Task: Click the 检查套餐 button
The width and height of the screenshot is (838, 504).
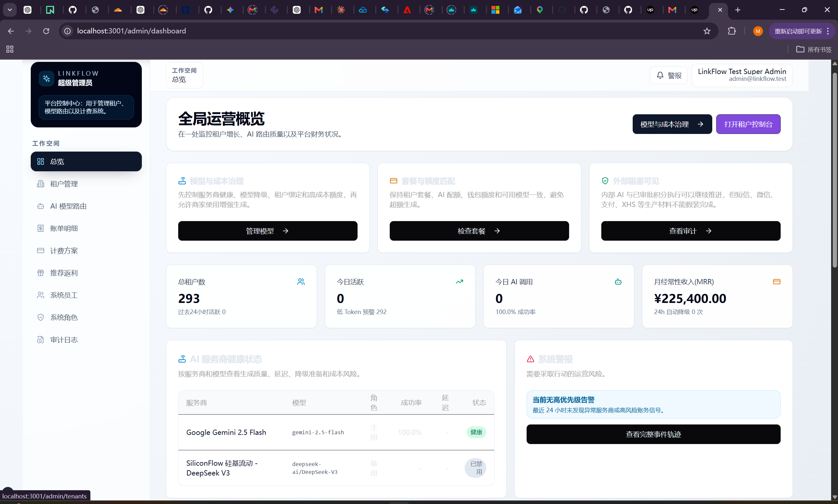Action: [479, 231]
